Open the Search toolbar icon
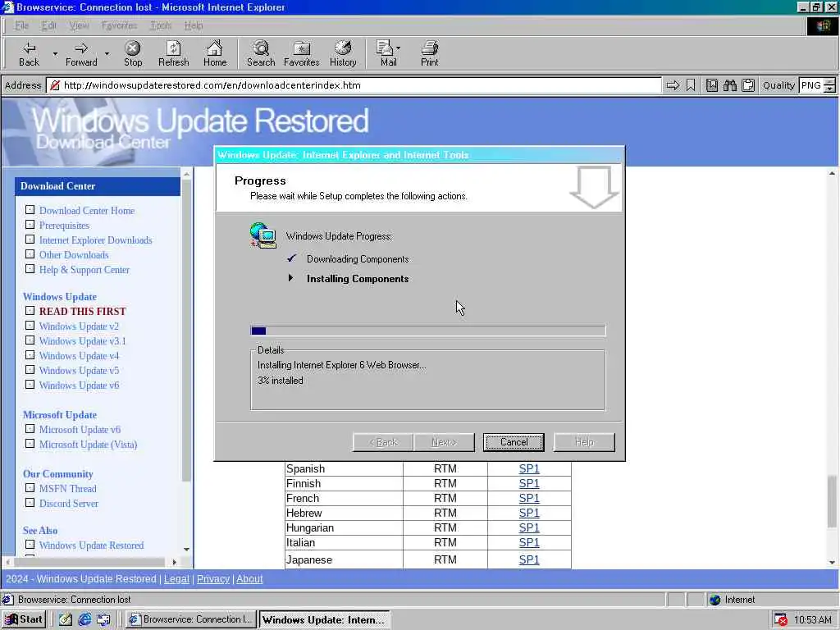 click(x=261, y=48)
